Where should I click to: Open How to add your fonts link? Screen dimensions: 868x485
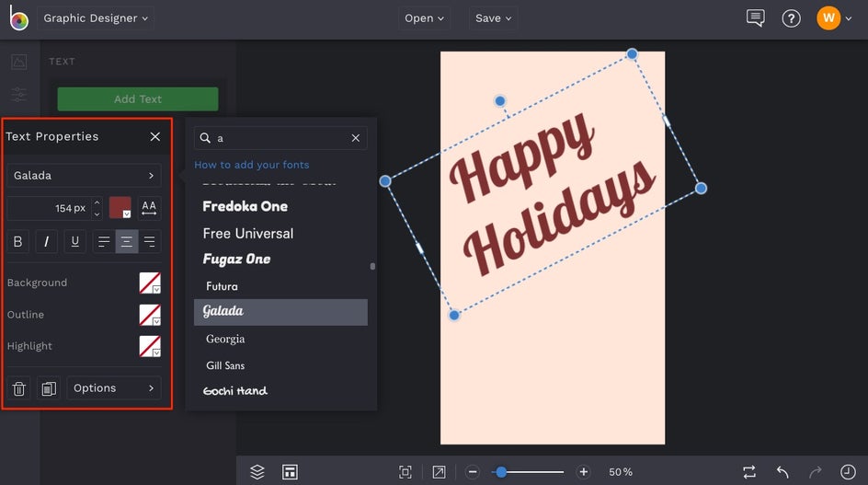251,165
